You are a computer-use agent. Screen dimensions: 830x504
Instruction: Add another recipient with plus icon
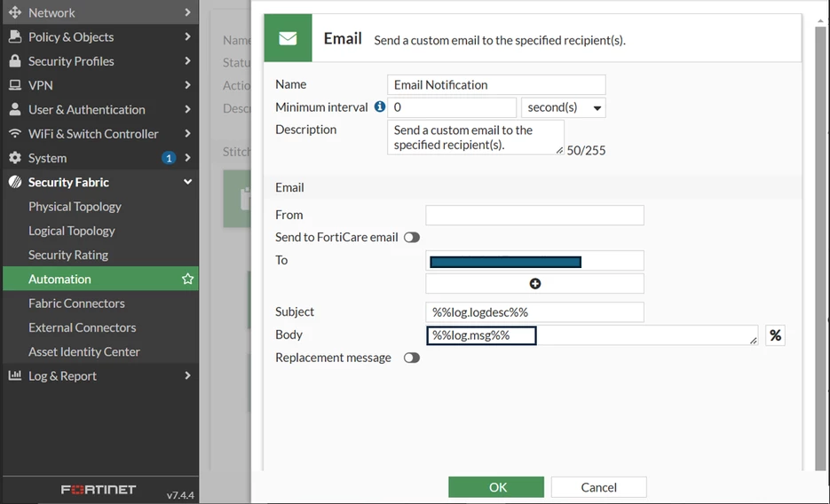pos(534,283)
